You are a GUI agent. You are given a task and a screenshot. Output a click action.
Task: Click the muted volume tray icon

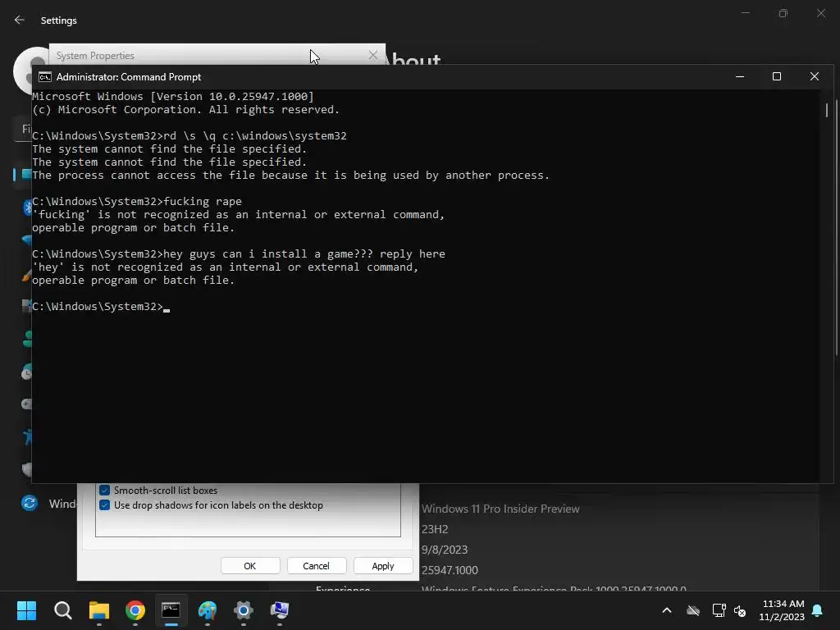[740, 610]
